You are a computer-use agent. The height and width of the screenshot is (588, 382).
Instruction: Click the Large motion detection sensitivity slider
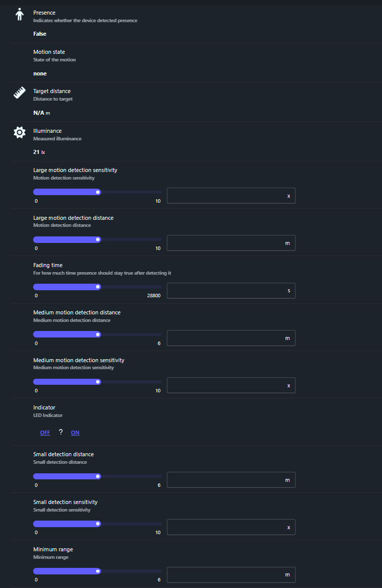pyautogui.click(x=98, y=192)
